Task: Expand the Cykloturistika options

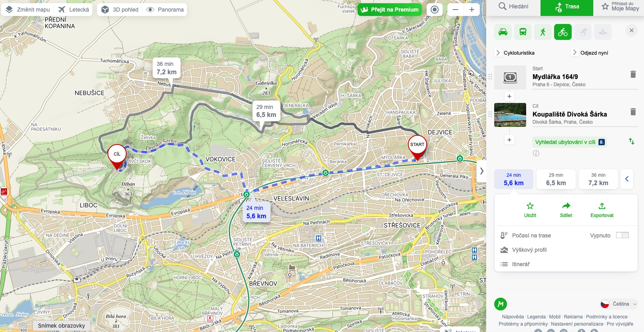Action: click(515, 53)
